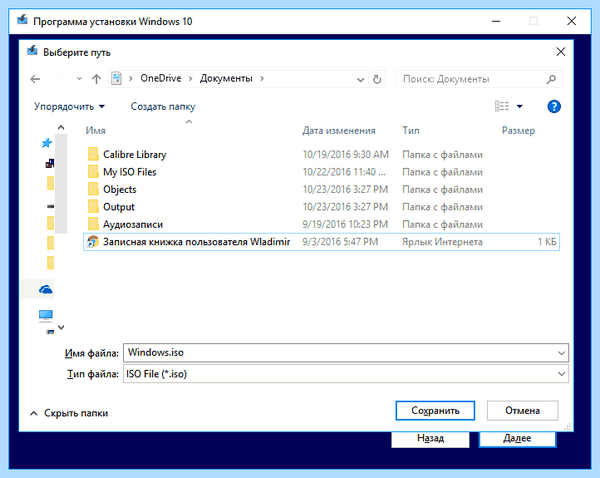Sort by Тип column header
Viewport: 600px width, 478px height.
pos(411,131)
